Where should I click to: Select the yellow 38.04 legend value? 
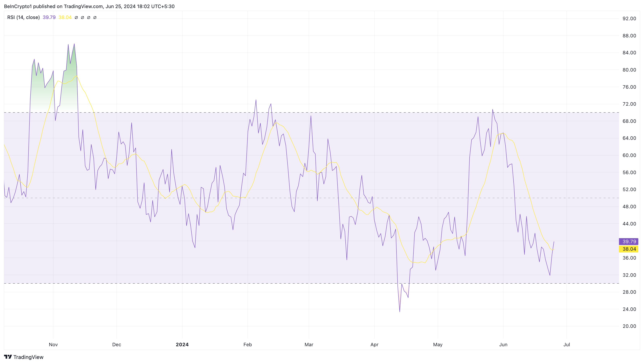click(65, 17)
